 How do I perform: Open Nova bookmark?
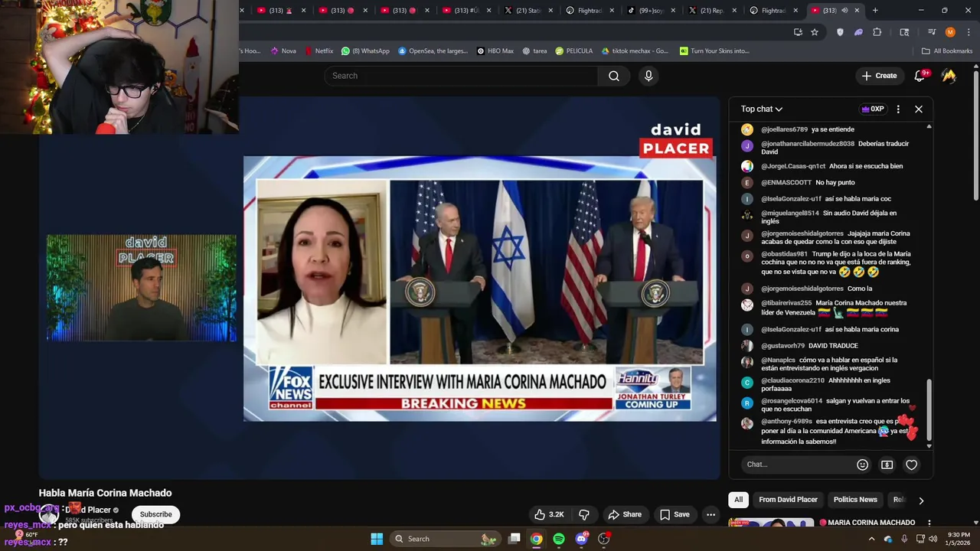pyautogui.click(x=283, y=51)
